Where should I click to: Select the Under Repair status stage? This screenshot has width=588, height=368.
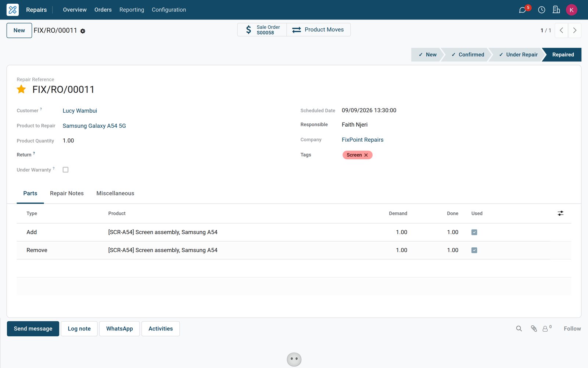tap(518, 54)
